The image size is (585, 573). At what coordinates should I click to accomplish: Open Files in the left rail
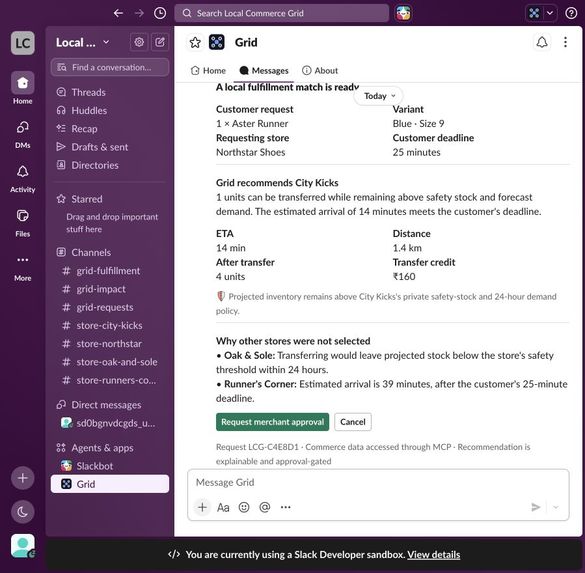[23, 223]
